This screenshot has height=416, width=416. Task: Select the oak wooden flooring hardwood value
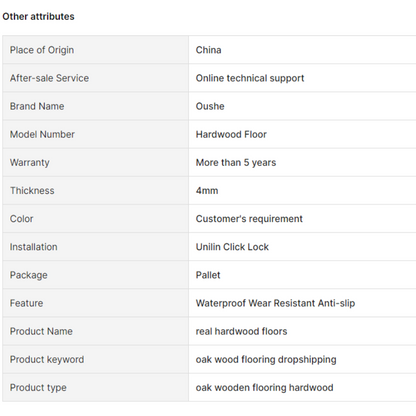265,388
